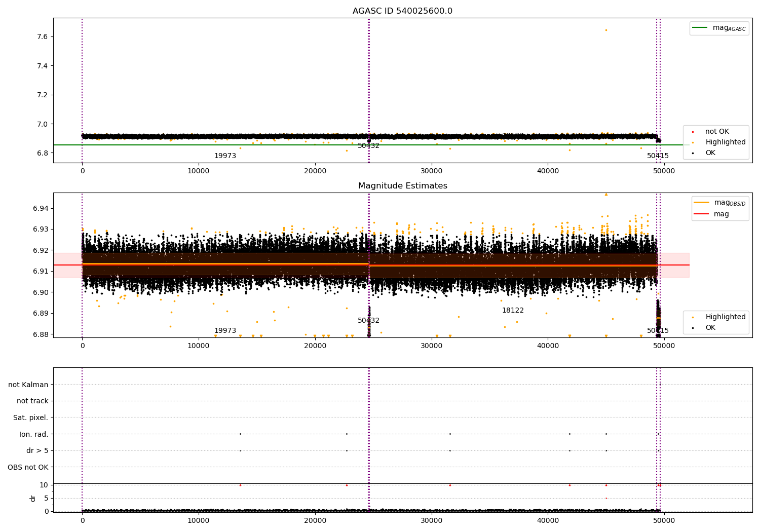Image resolution: width=760 pixels, height=532 pixels.
Task: Click 50432 label in Magnitude Estimates plot
Action: coord(368,321)
